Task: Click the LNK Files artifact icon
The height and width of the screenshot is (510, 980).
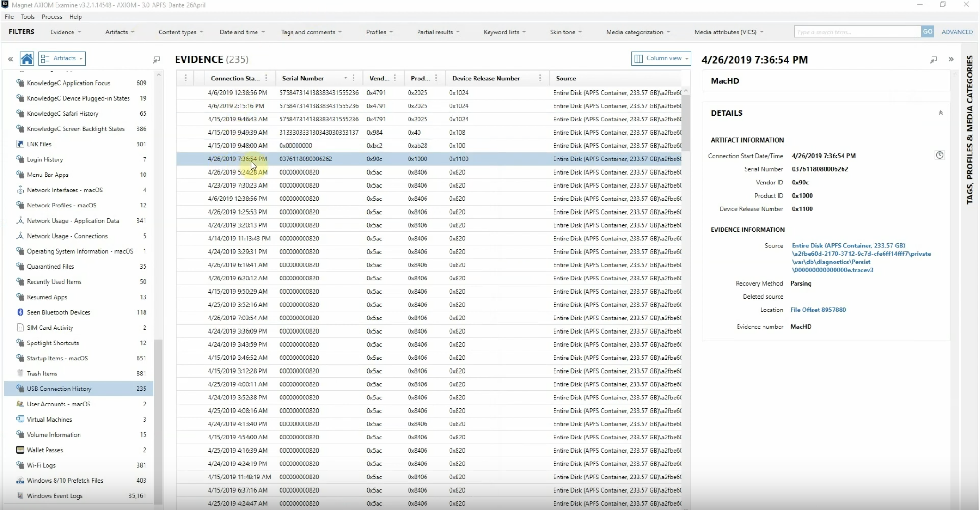Action: coord(20,144)
